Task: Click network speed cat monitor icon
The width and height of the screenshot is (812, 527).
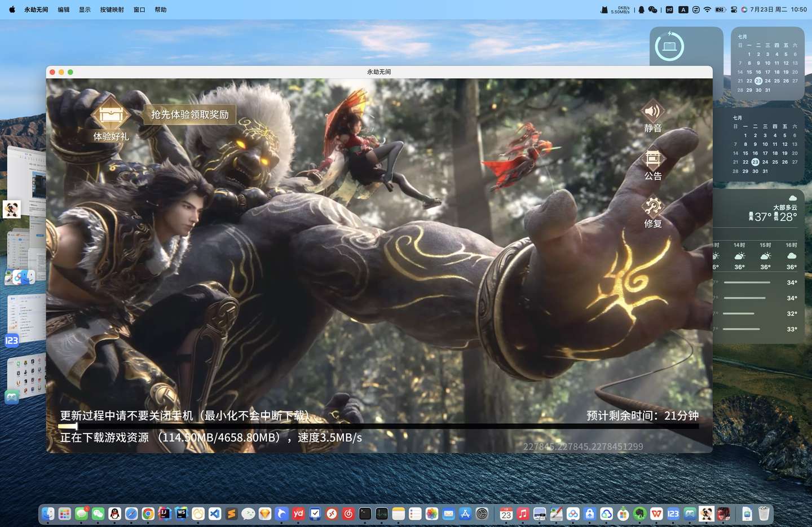Action: 604,10
